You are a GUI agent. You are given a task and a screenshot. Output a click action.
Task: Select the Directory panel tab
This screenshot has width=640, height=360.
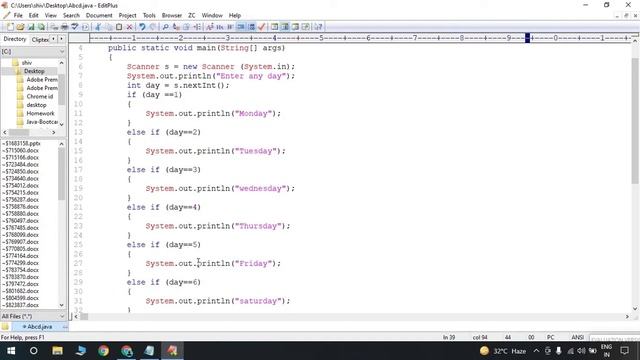[15, 39]
